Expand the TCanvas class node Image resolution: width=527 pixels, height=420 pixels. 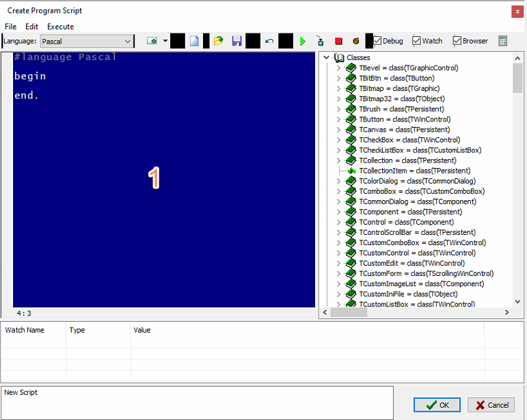point(338,130)
